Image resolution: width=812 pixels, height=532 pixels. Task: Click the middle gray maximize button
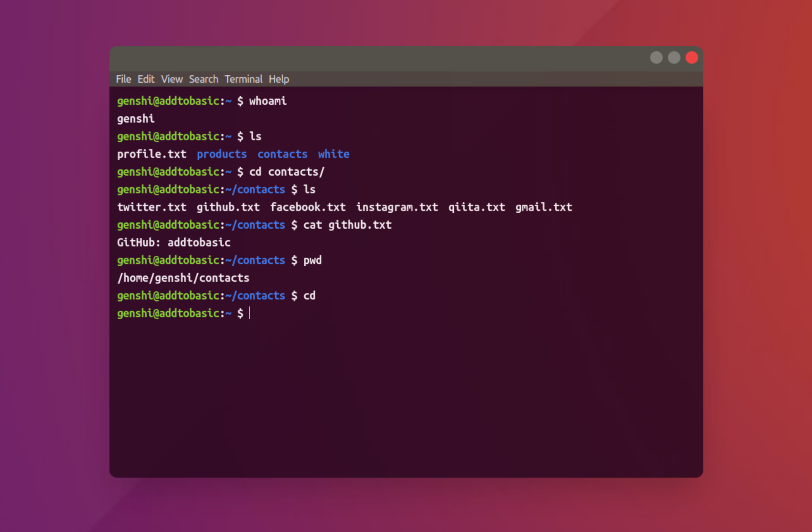click(x=674, y=58)
